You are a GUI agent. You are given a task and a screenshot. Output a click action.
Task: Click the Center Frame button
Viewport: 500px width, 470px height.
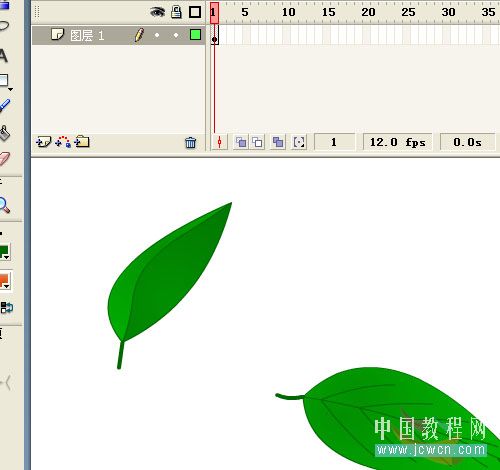[x=219, y=142]
